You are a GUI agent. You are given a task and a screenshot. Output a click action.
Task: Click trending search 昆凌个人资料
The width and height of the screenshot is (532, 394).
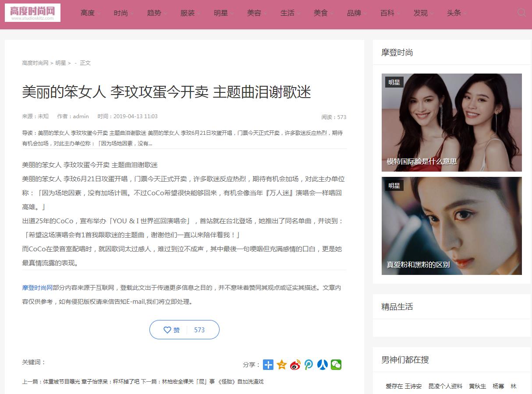coord(445,386)
